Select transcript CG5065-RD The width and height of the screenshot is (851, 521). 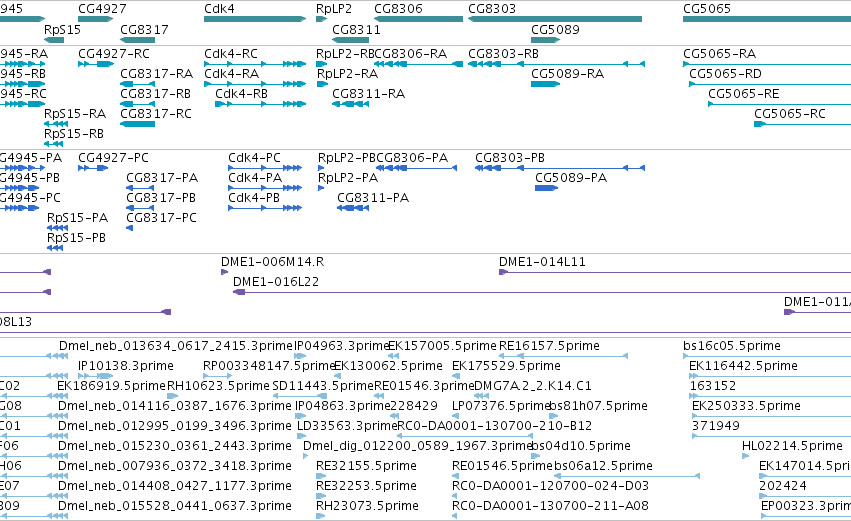coord(725,74)
